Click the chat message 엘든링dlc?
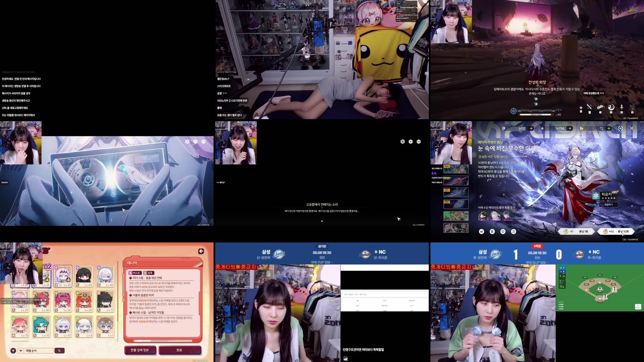Image resolution: width=644 pixels, height=362 pixels. [223, 79]
